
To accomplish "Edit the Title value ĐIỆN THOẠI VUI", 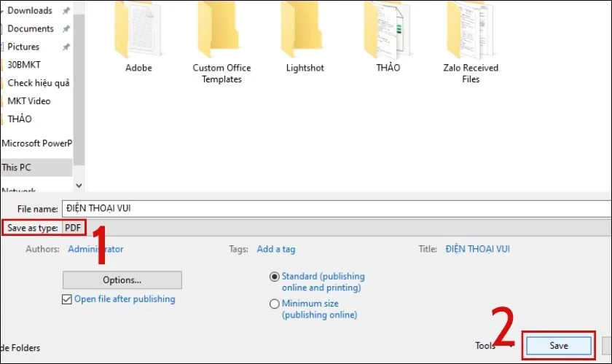I will tap(477, 249).
